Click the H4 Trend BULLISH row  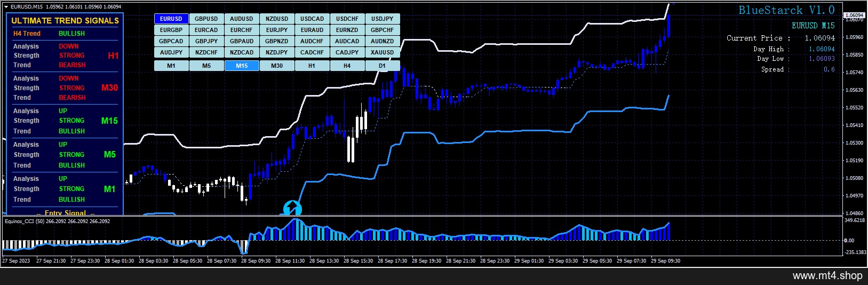[49, 33]
